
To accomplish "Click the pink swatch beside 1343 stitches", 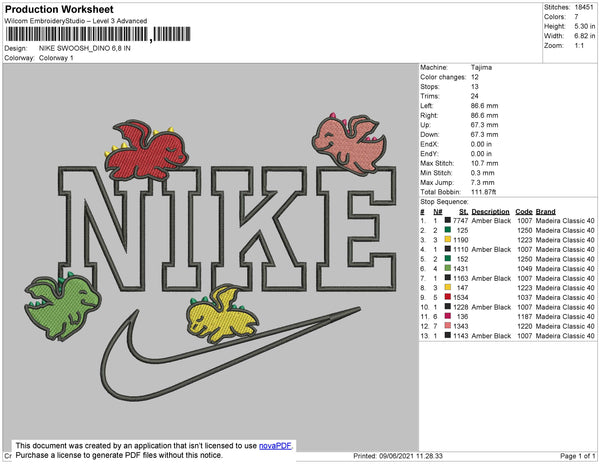I will [x=447, y=326].
